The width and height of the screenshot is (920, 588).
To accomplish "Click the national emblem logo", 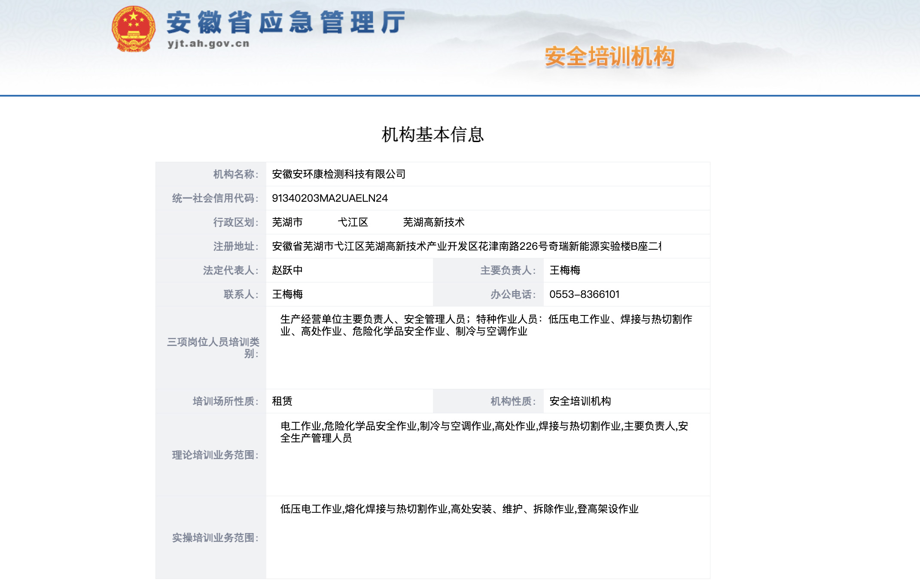I will pos(134,29).
